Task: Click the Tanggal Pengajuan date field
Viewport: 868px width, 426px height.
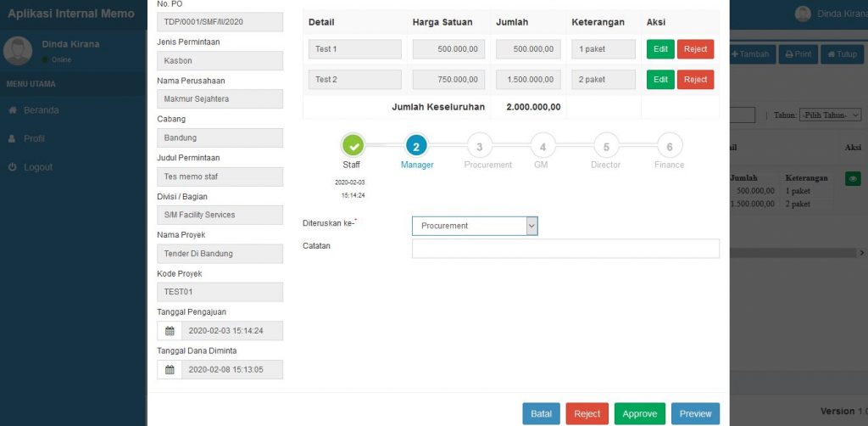Action: click(x=232, y=331)
